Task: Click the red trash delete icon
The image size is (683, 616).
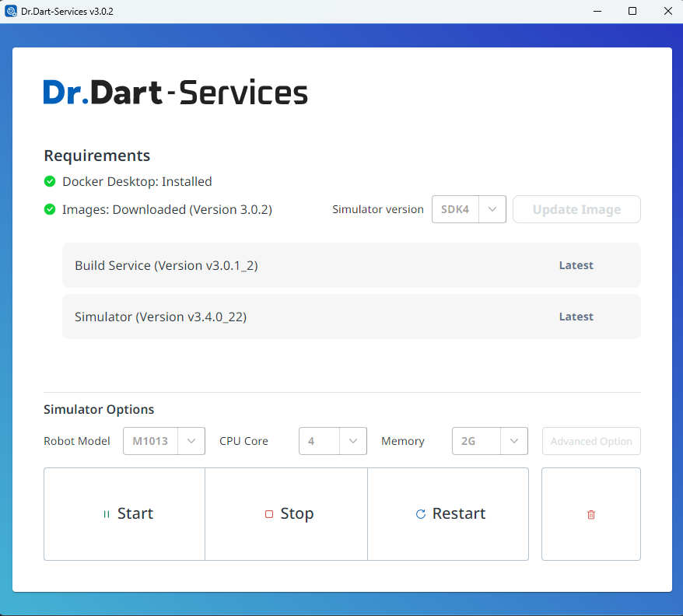Action: (590, 514)
